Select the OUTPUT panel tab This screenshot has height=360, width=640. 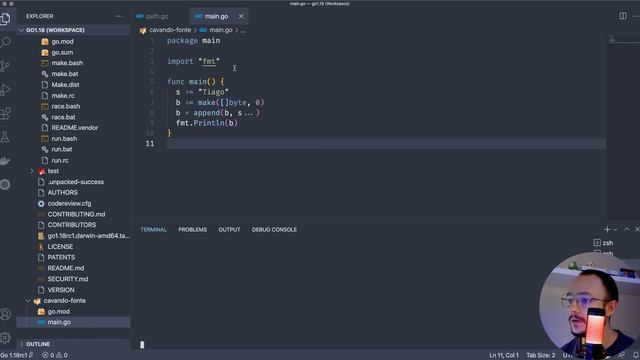tap(229, 229)
